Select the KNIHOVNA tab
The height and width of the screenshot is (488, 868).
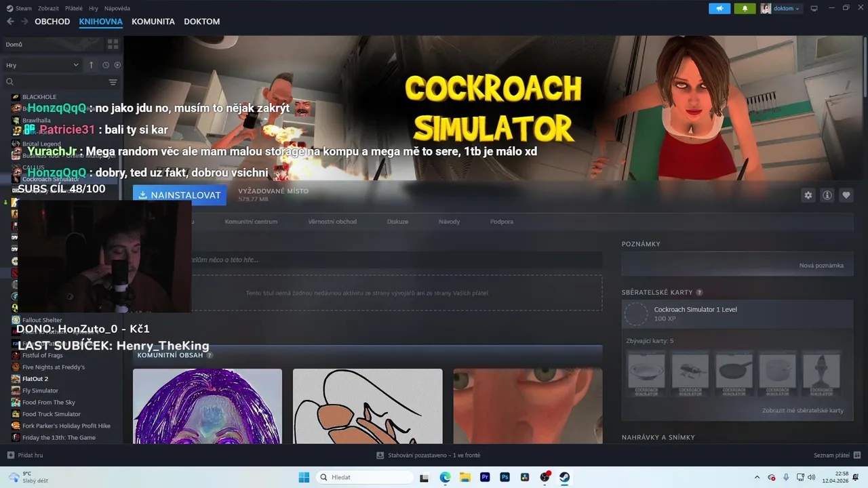pos(100,22)
